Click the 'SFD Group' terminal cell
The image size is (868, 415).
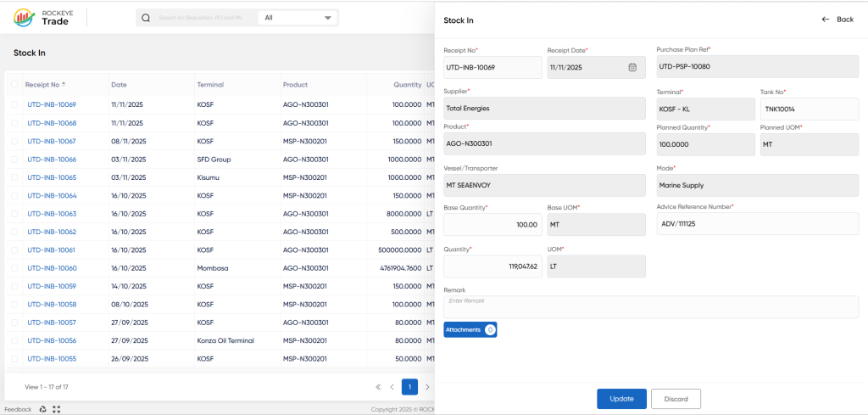(x=214, y=160)
